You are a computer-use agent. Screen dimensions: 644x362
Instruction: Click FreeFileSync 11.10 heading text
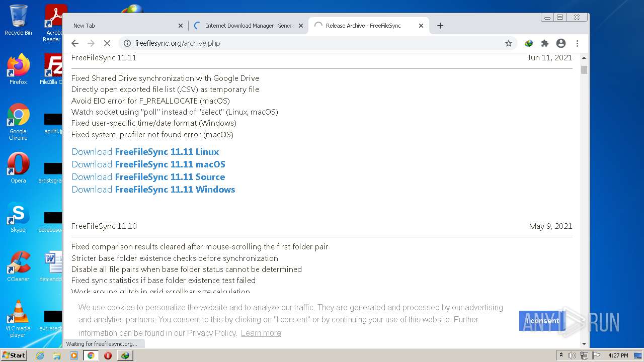click(x=104, y=226)
